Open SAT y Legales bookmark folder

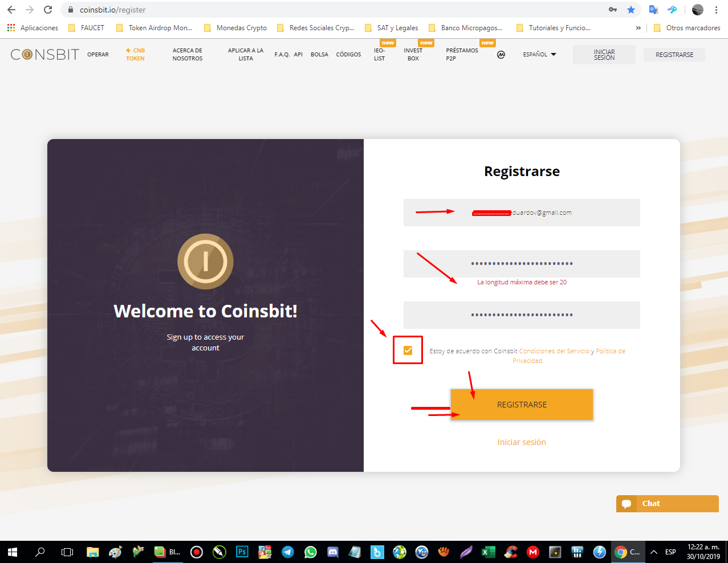click(391, 27)
